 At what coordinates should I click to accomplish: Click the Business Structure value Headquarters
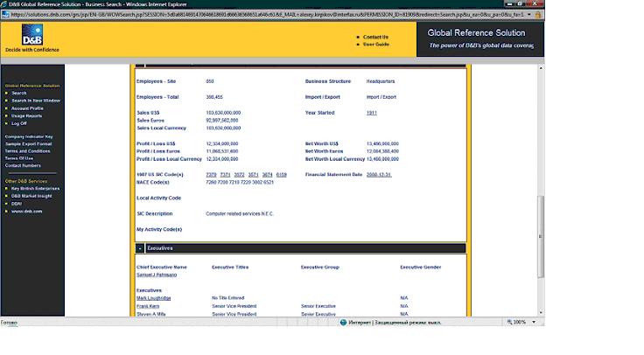tap(381, 81)
